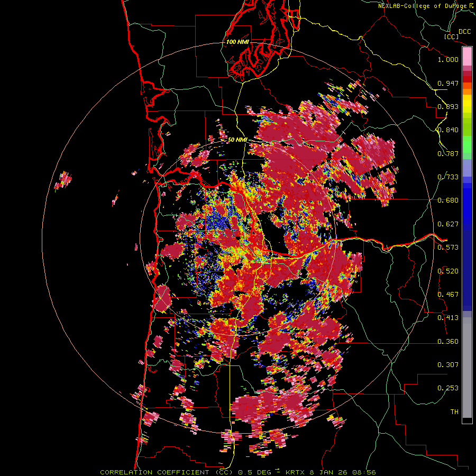Click the 50 NMI range ring label
476x476 pixels.
(x=237, y=140)
